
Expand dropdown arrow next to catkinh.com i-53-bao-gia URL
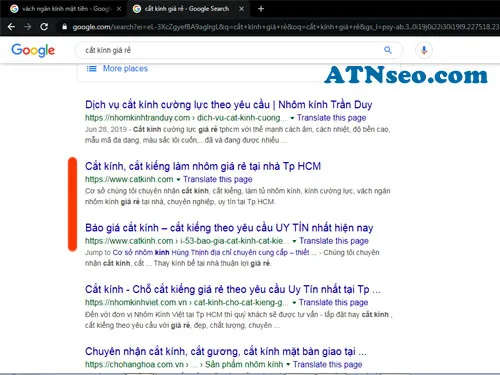pyautogui.click(x=294, y=241)
